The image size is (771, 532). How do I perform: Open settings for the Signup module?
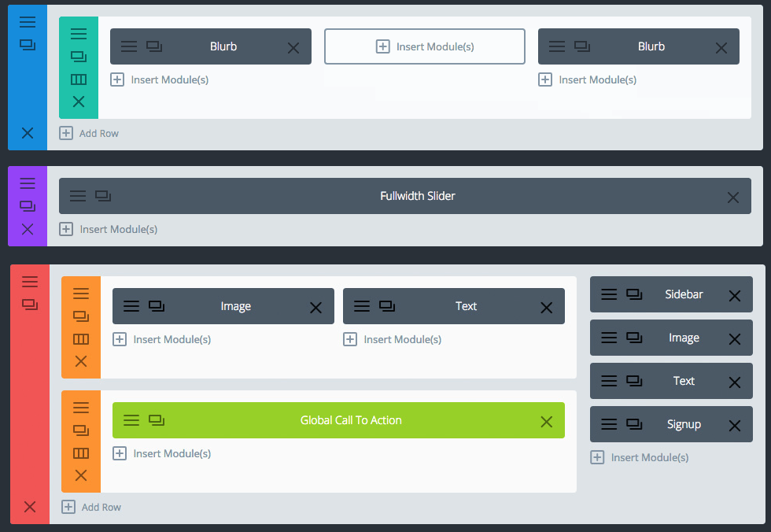pyautogui.click(x=608, y=424)
